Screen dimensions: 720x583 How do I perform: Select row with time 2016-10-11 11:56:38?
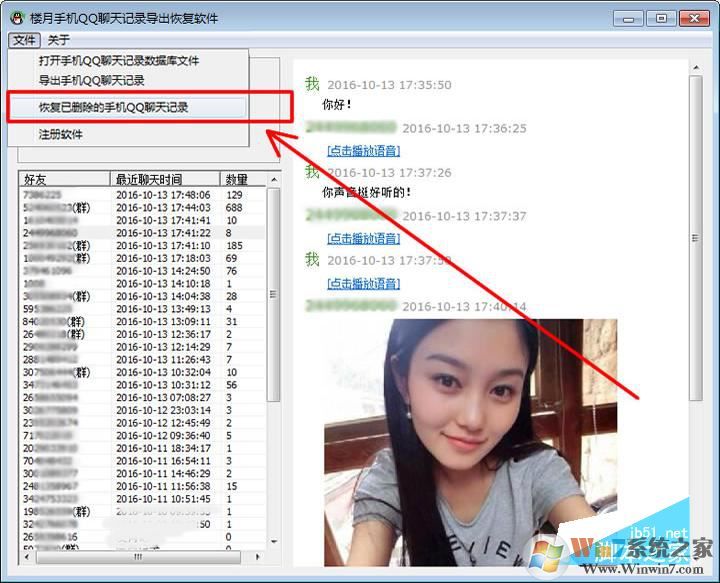[142, 486]
